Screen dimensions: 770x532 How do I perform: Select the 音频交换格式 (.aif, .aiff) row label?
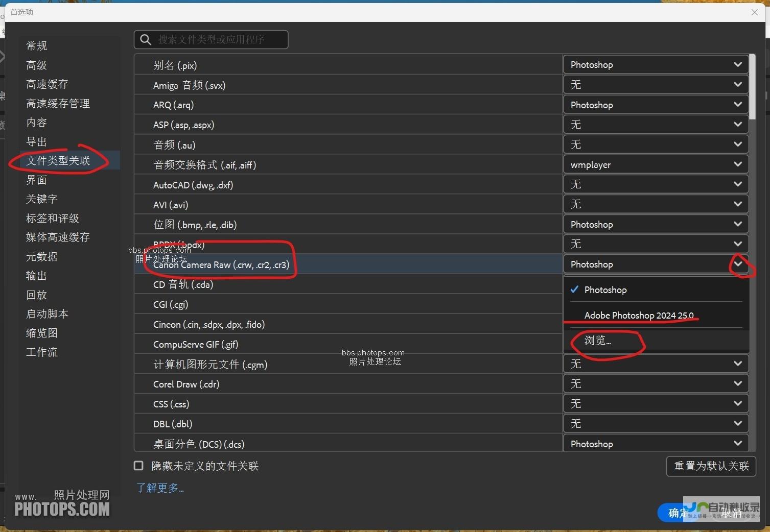point(205,165)
